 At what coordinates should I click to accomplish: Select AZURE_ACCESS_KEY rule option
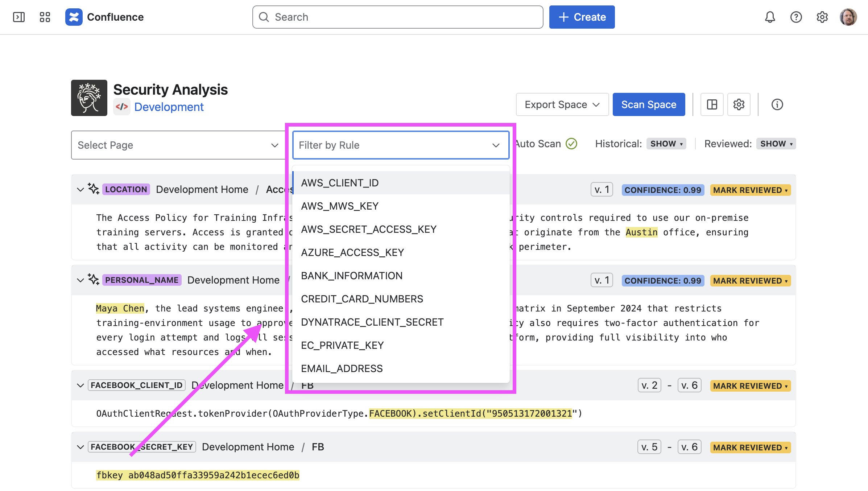click(401, 252)
